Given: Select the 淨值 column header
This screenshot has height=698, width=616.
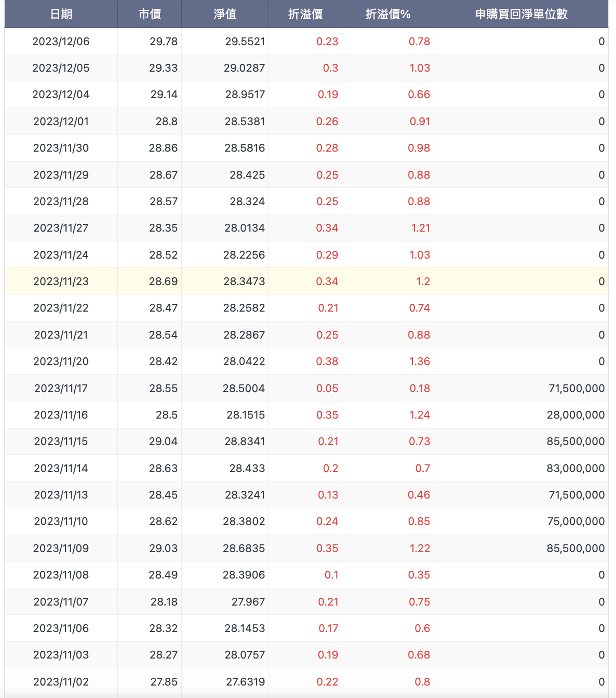Looking at the screenshot, I should 225,14.
